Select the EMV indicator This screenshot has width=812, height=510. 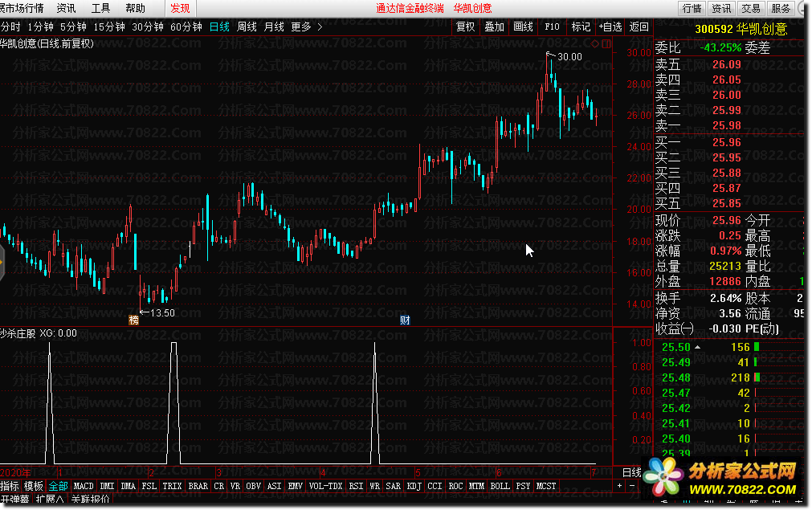296,486
